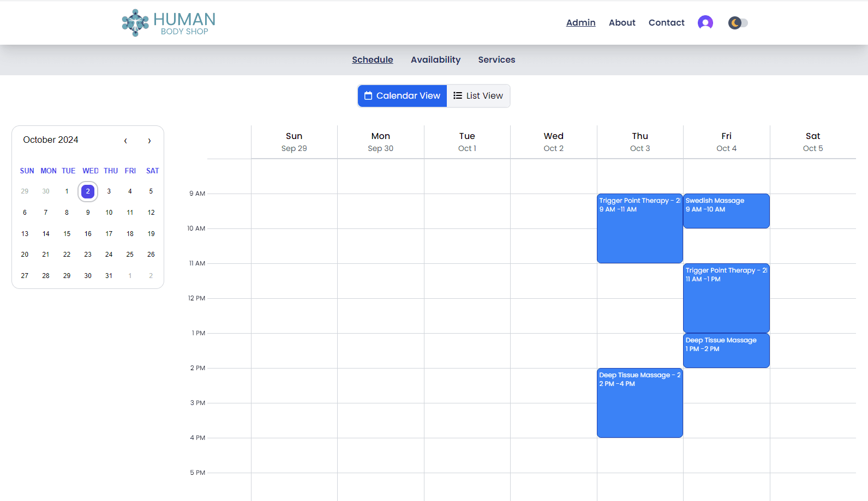
Task: Select highlighted date 2 in mini calendar
Action: pyautogui.click(x=88, y=191)
